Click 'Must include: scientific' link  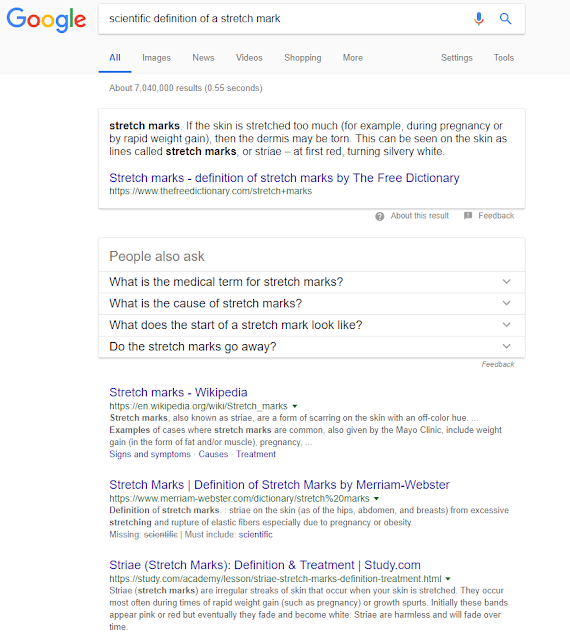[255, 535]
